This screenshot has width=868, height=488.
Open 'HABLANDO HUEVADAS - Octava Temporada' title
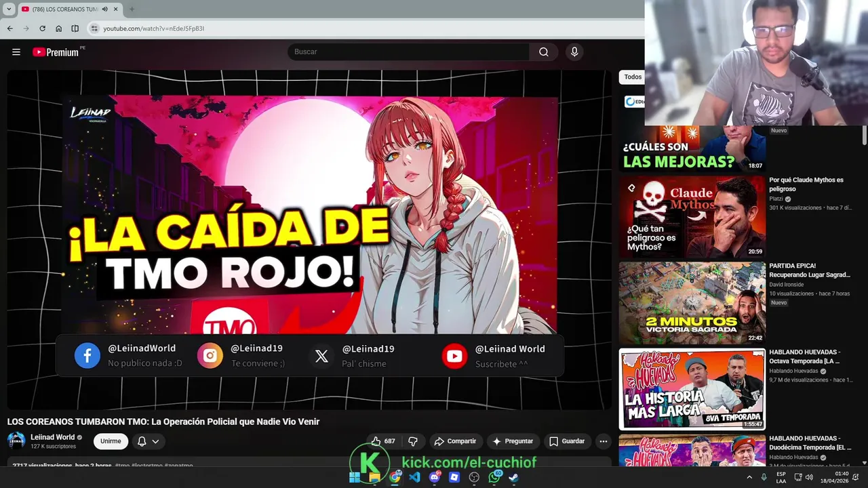tap(805, 357)
